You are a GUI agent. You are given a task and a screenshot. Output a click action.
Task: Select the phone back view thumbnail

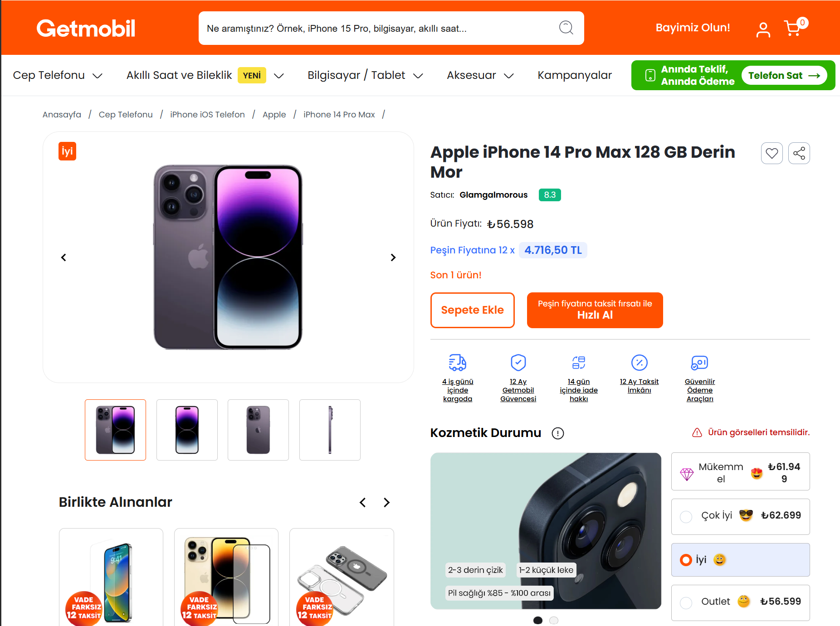coord(258,430)
